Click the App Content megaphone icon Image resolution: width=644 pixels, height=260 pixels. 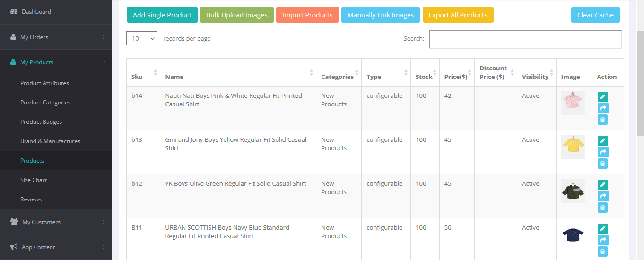coord(14,247)
